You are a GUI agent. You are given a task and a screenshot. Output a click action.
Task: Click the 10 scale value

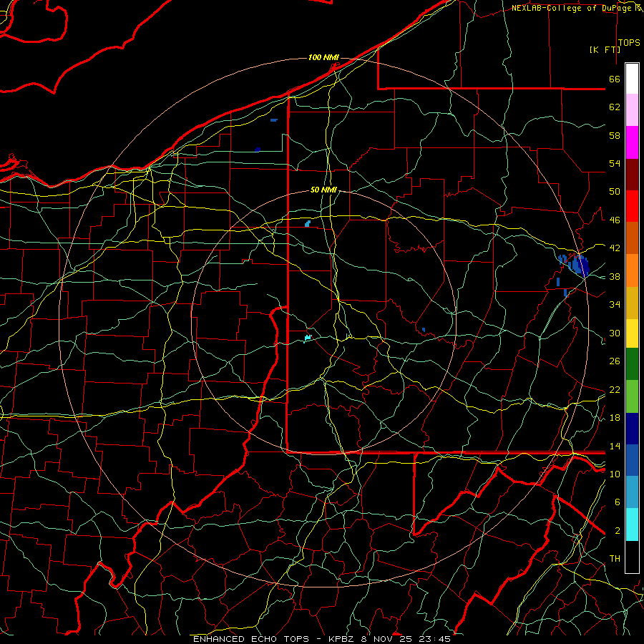click(x=615, y=474)
